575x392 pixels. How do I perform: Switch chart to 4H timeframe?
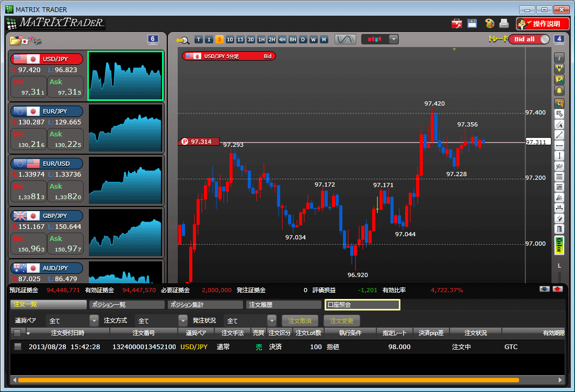click(x=282, y=40)
